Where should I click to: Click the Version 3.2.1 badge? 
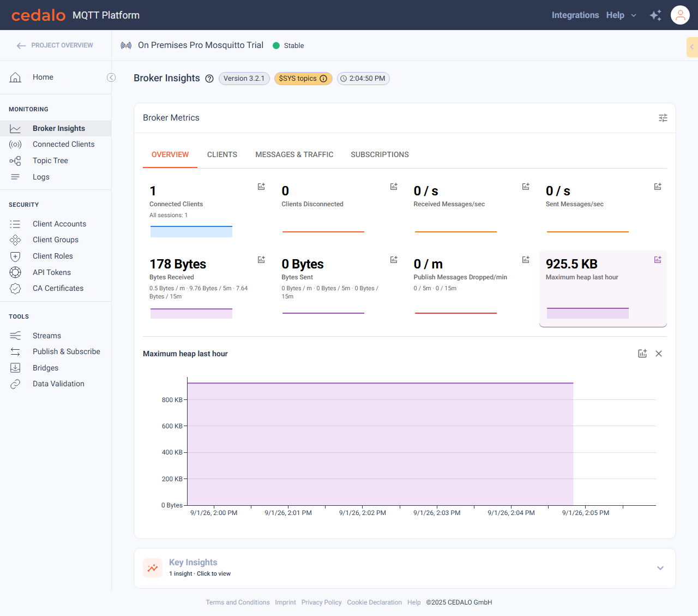244,79
